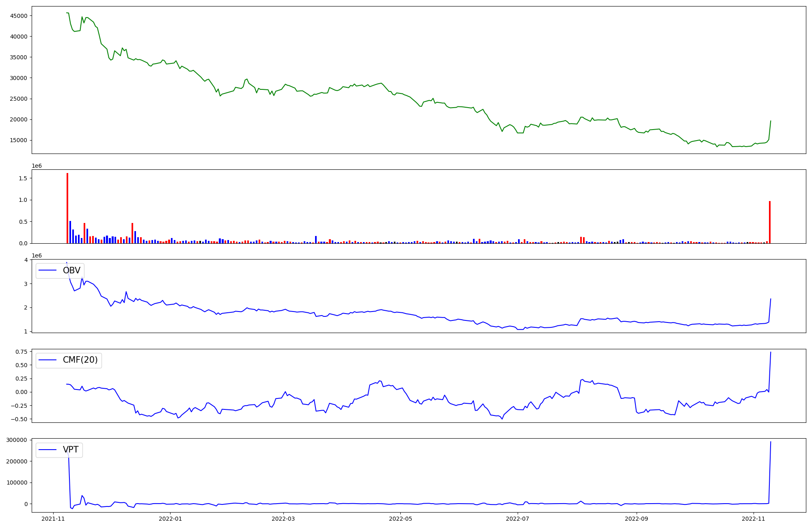The width and height of the screenshot is (812, 528).
Task: Click the 2022-03 x-axis date label
Action: (x=283, y=519)
